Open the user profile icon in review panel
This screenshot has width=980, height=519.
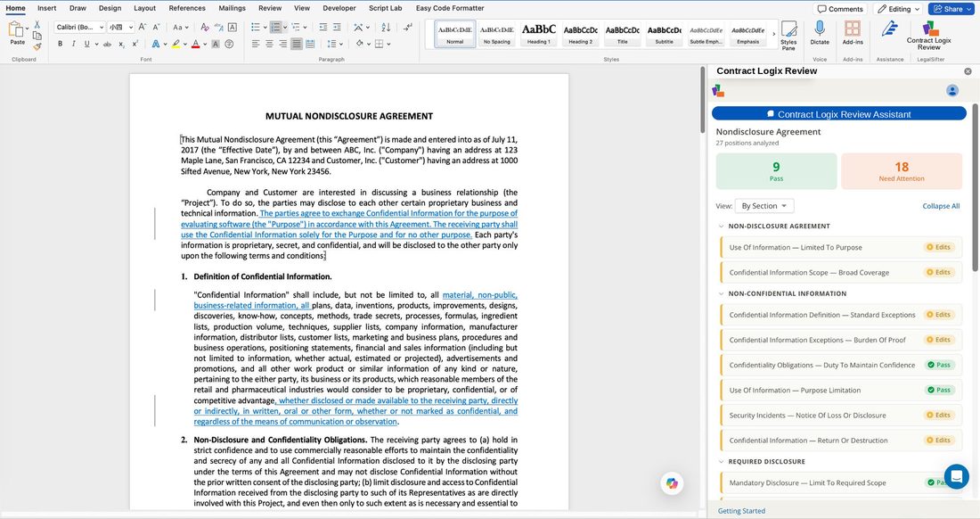(951, 91)
